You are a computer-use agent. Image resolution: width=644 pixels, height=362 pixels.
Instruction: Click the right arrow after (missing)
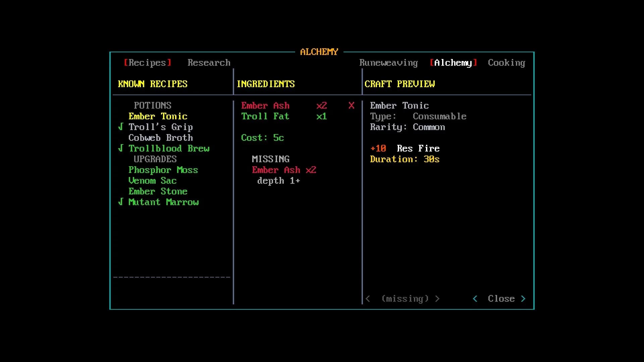click(x=437, y=299)
